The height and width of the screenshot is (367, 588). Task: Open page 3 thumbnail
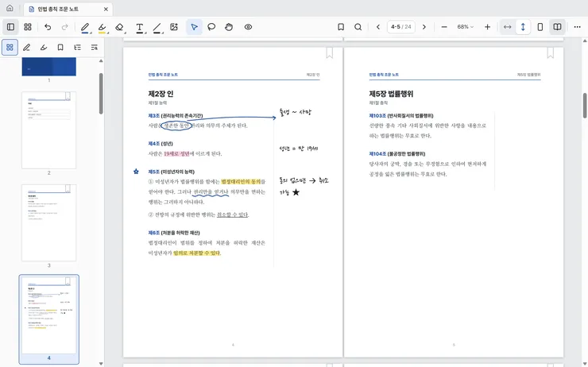point(48,222)
